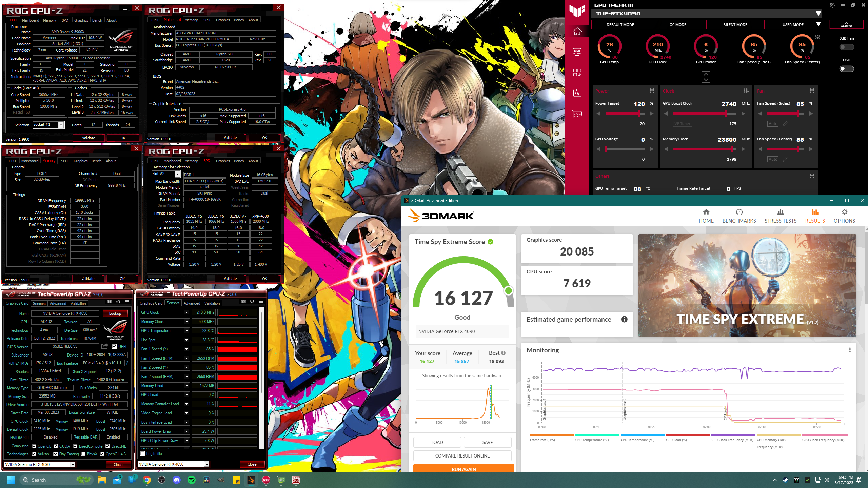Open Google Chrome from the taskbar

pyautogui.click(x=147, y=480)
